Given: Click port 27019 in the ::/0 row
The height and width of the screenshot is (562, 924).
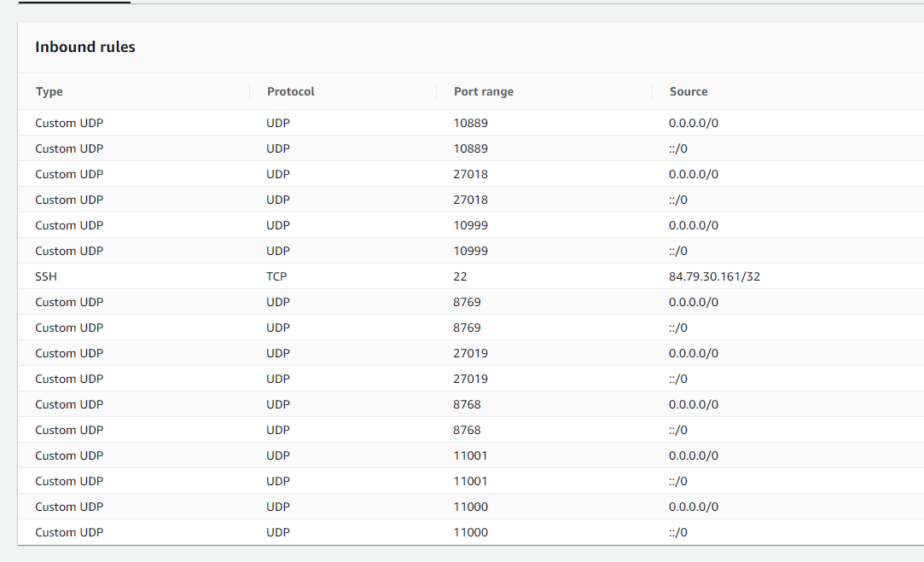Looking at the screenshot, I should point(470,379).
